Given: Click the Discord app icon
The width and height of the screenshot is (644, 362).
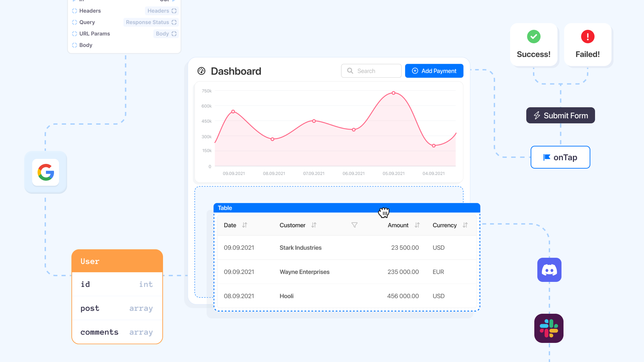Looking at the screenshot, I should click(549, 270).
